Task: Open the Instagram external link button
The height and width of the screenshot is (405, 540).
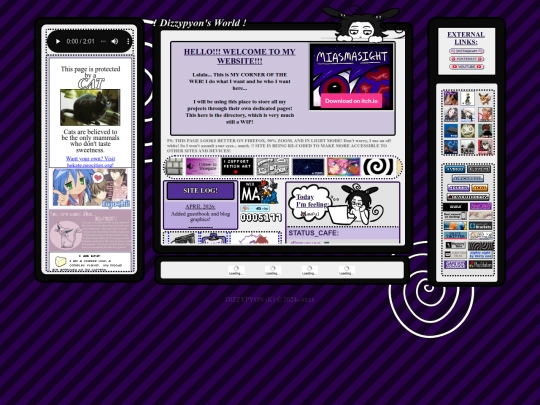Action: (466, 51)
